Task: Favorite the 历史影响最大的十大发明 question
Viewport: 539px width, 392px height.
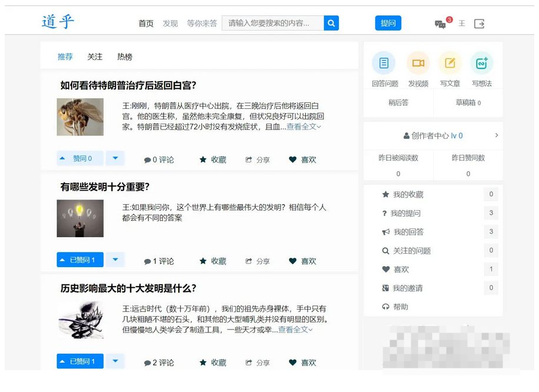Action: [213, 363]
